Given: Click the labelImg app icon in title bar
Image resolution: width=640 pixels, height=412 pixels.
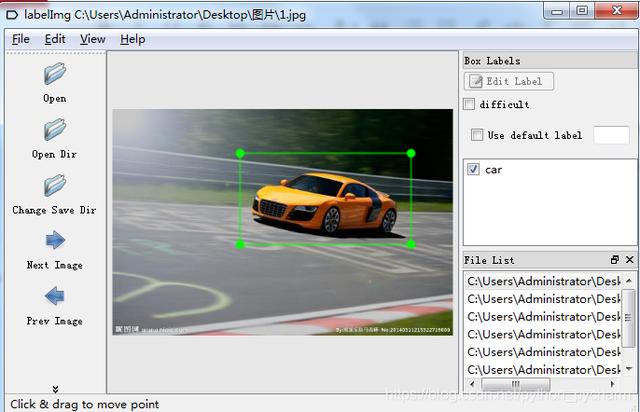Looking at the screenshot, I should pyautogui.click(x=11, y=13).
